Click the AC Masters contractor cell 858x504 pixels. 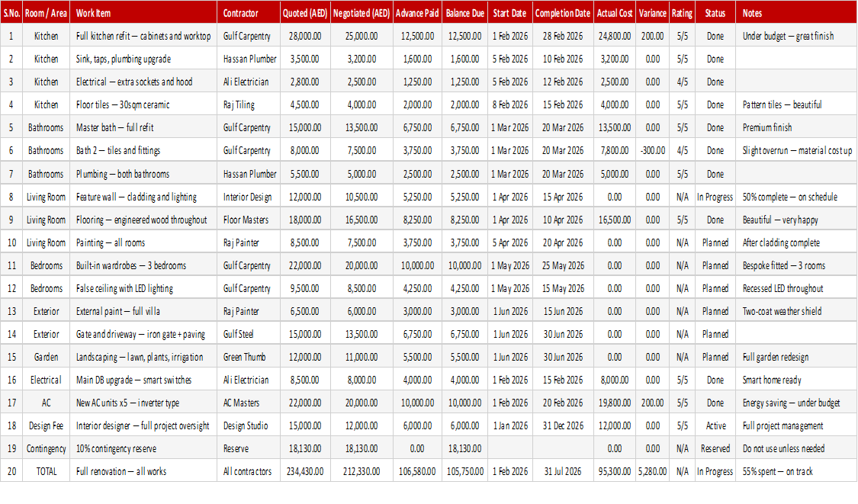tap(249, 403)
